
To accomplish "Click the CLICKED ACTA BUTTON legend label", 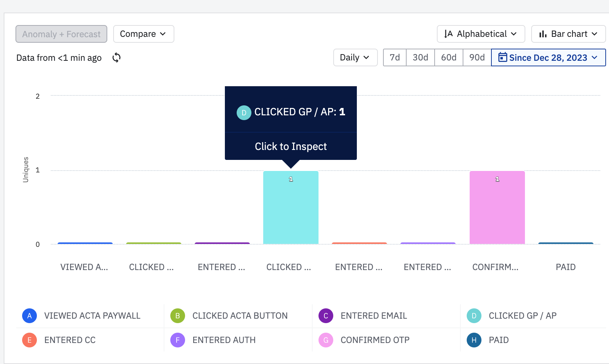I will click(x=240, y=316).
